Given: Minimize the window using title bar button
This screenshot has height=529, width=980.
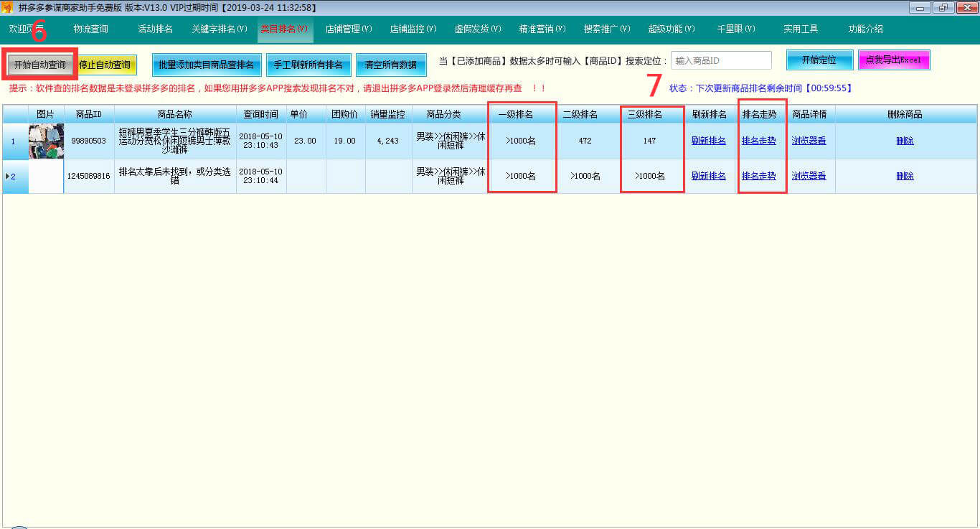Looking at the screenshot, I should (920, 7).
